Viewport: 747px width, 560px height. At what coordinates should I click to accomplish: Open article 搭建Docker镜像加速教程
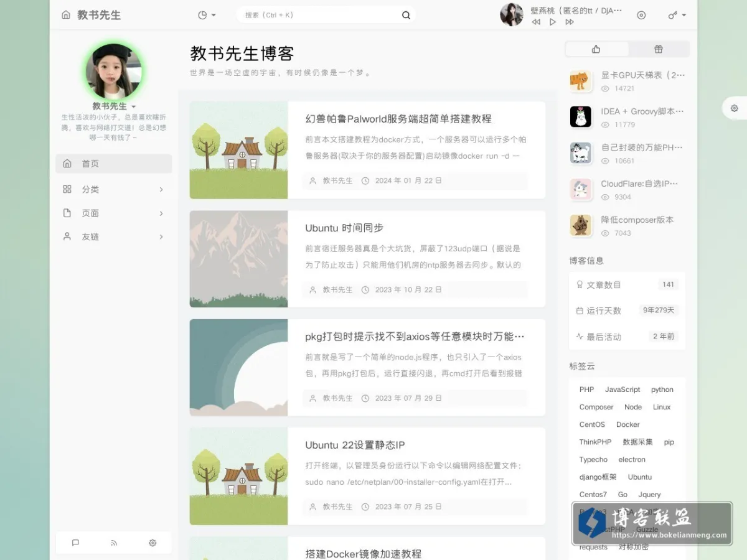[x=363, y=554]
